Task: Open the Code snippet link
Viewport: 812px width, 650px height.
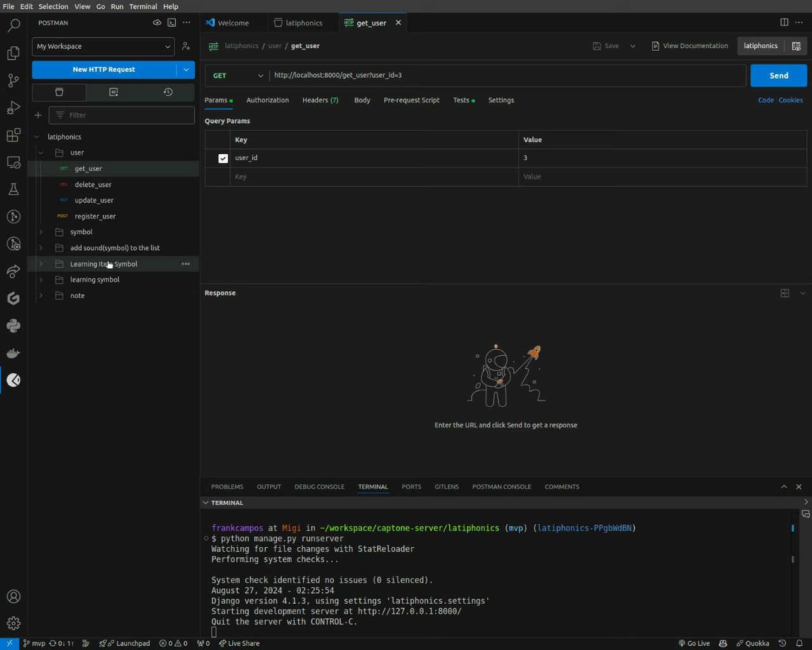Action: tap(766, 100)
